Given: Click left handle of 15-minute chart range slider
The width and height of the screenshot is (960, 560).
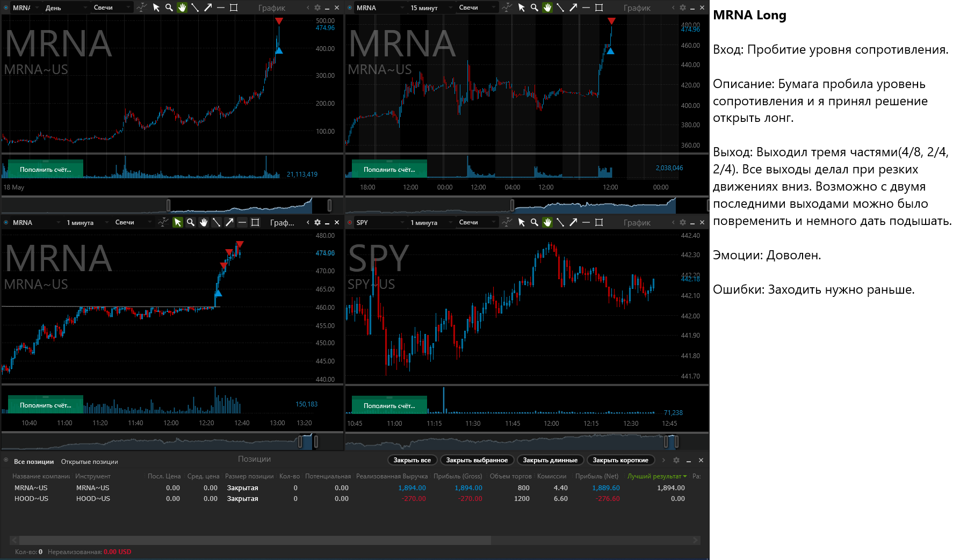Looking at the screenshot, I should tap(512, 205).
